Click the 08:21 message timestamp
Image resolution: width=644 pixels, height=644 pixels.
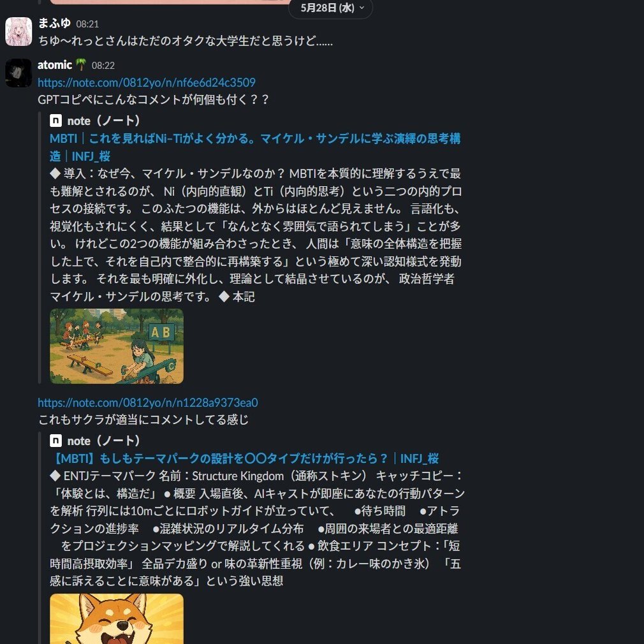pyautogui.click(x=87, y=24)
